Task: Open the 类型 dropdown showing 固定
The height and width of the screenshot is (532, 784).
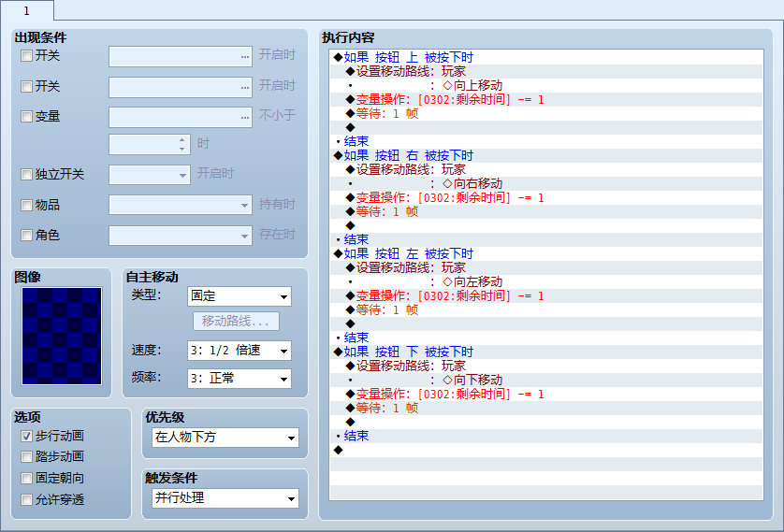Action: [239, 296]
